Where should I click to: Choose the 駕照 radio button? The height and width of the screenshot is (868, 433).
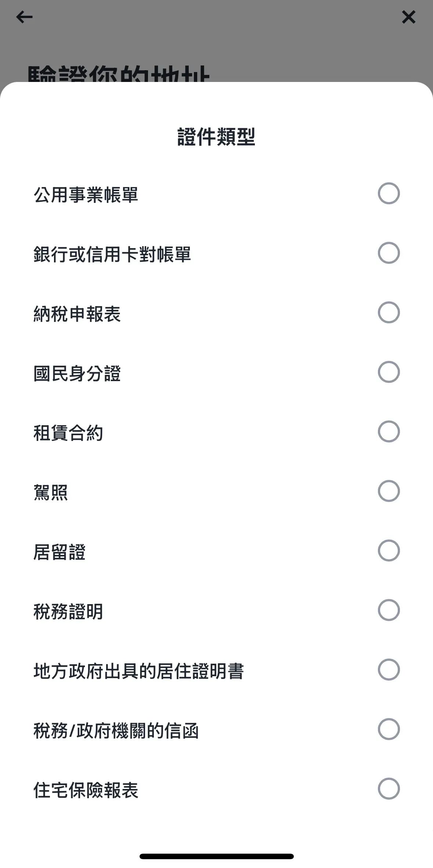pos(389,491)
